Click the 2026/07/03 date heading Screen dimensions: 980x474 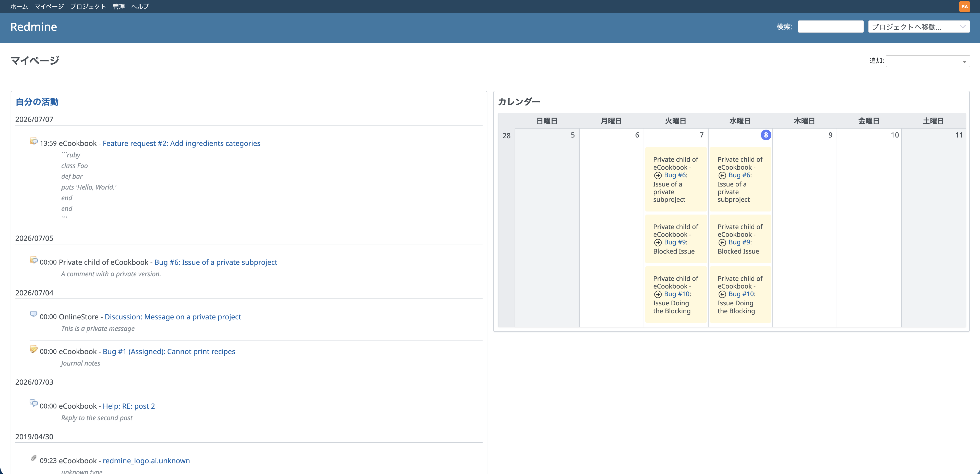point(34,382)
